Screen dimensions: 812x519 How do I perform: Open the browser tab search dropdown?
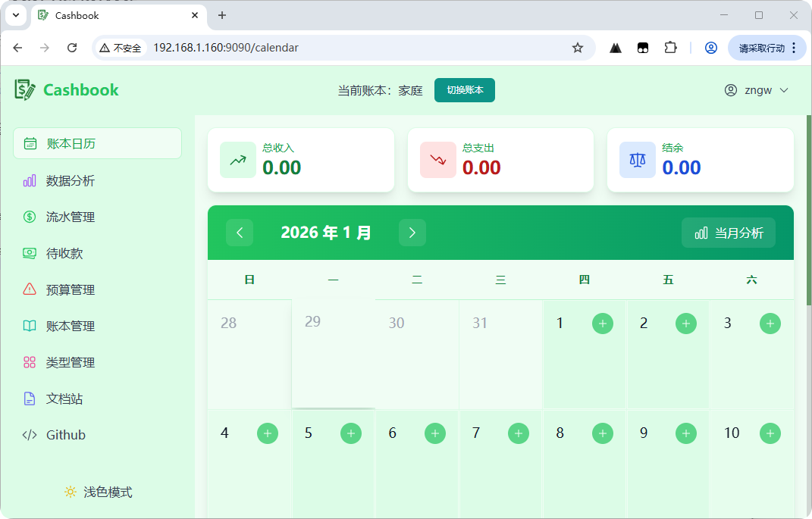point(15,15)
